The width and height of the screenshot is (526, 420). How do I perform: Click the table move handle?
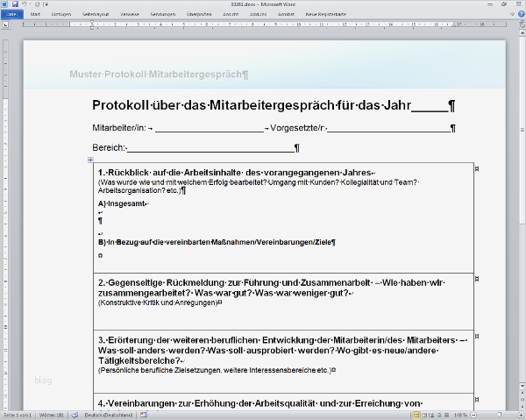tap(90, 160)
